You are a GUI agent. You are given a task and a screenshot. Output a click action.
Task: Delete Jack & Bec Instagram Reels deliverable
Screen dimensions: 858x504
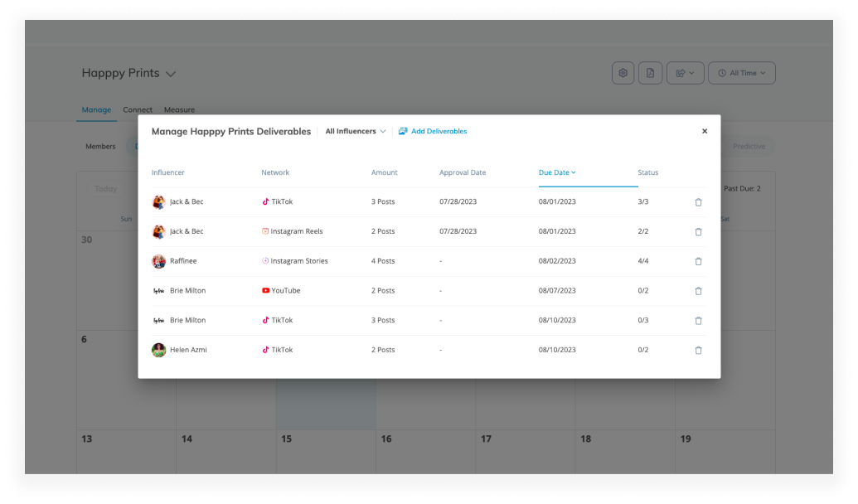[698, 232]
